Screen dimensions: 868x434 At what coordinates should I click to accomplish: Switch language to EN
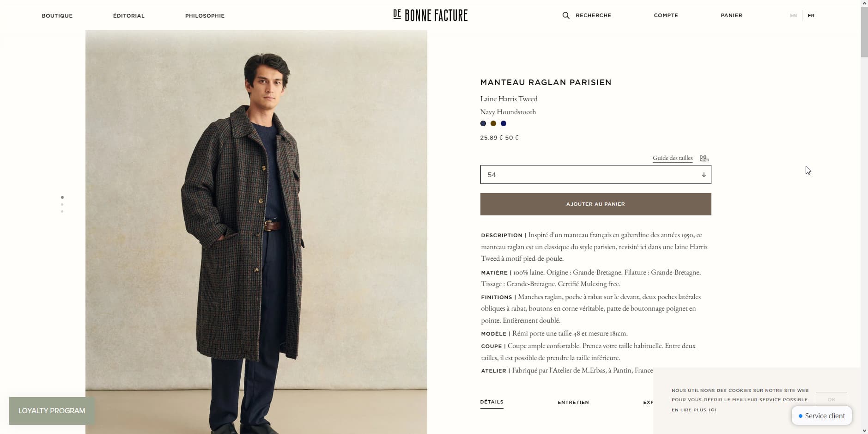click(793, 16)
